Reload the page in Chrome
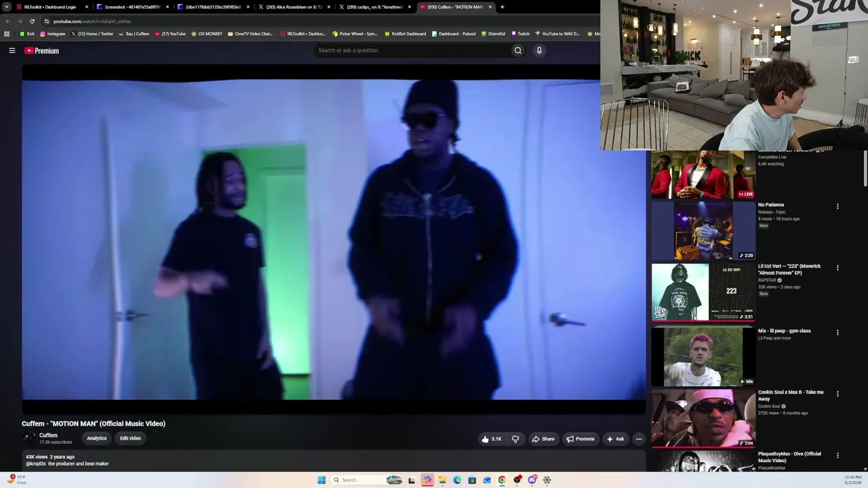This screenshot has height=488, width=868. point(32,21)
